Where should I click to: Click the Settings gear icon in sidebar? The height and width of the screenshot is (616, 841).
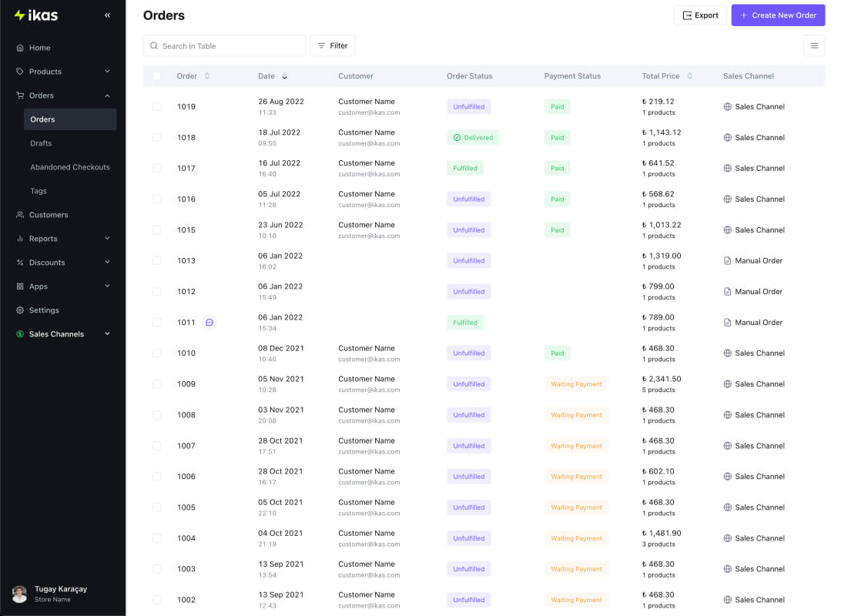pyautogui.click(x=20, y=310)
